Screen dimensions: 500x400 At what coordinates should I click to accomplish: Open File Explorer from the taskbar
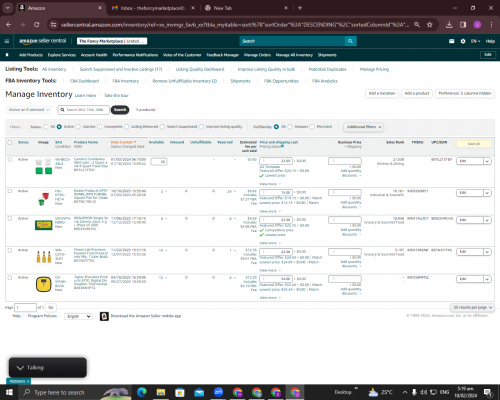pos(161,392)
